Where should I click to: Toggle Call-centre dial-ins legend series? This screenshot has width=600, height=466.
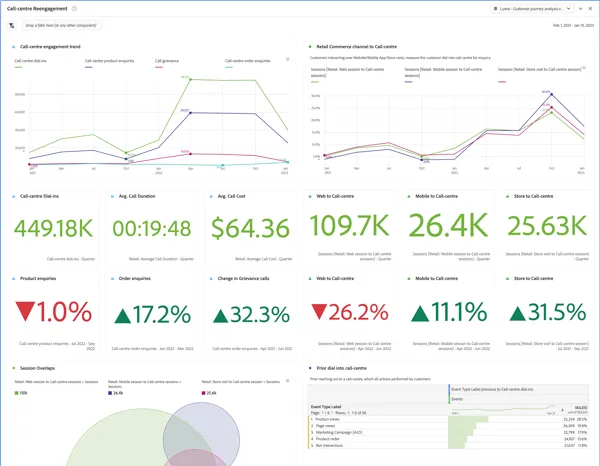[x=30, y=63]
